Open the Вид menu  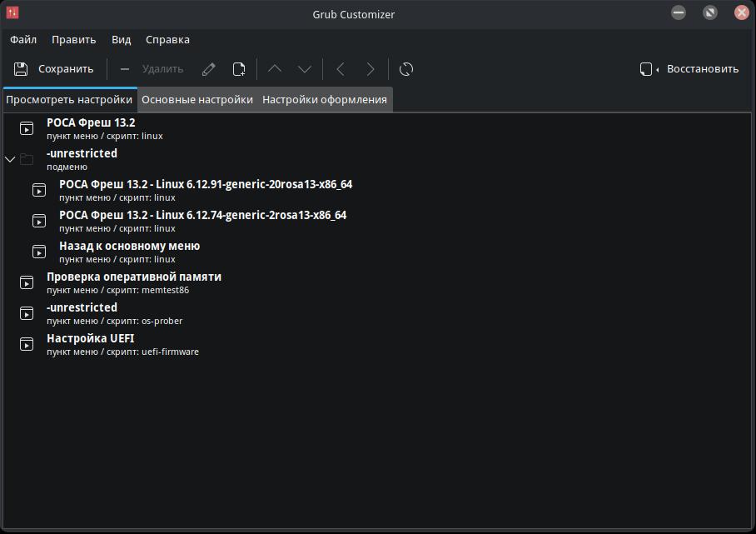[x=121, y=39]
